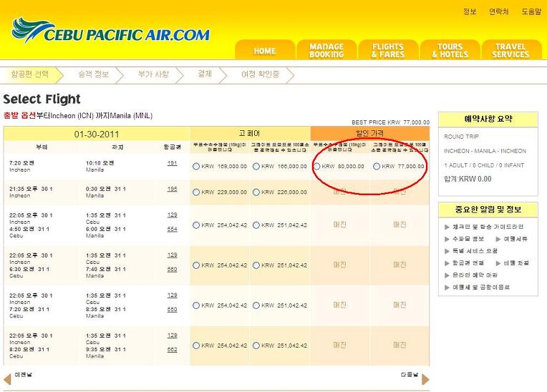Open the 여행세 및 공항이용료 sidebar link
Screen dimensions: 547x392
tap(481, 288)
